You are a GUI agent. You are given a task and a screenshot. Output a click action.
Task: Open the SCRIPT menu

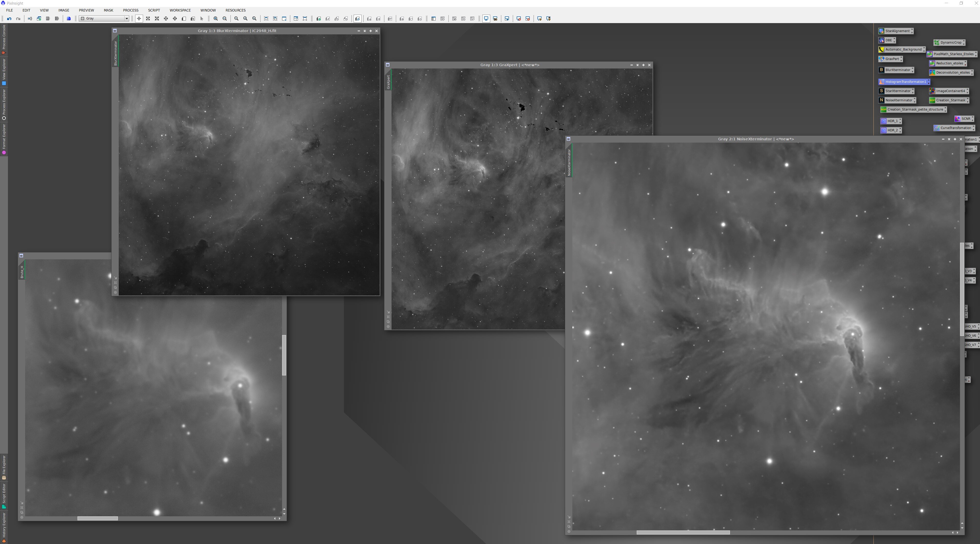tap(154, 10)
